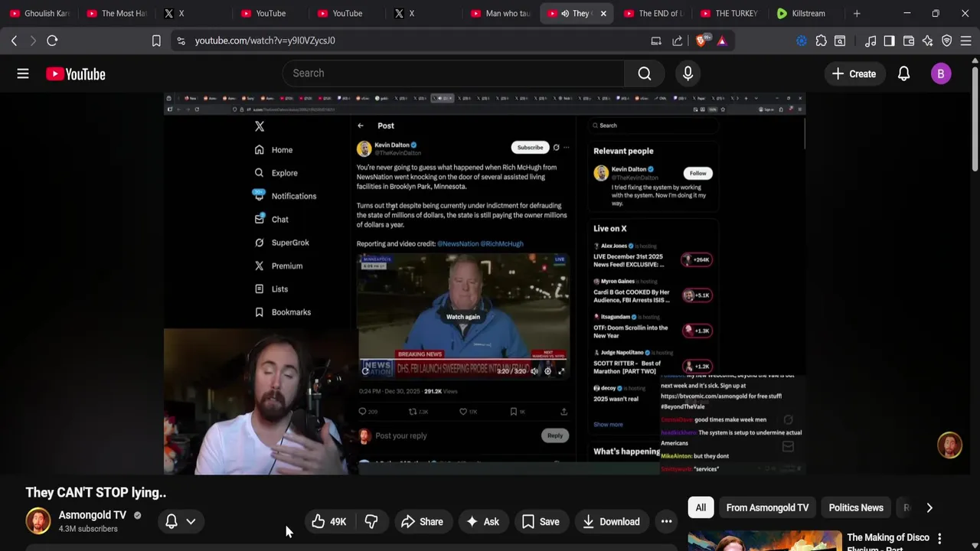Toggle subscription notification bell for Asmongold TV
Viewport: 980px width, 551px height.
(x=171, y=521)
